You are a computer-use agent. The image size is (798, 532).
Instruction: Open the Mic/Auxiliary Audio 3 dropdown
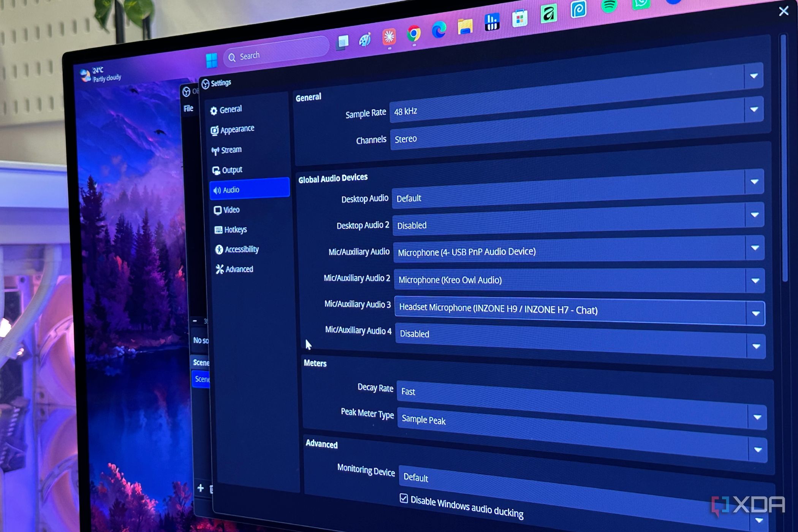pos(579,310)
